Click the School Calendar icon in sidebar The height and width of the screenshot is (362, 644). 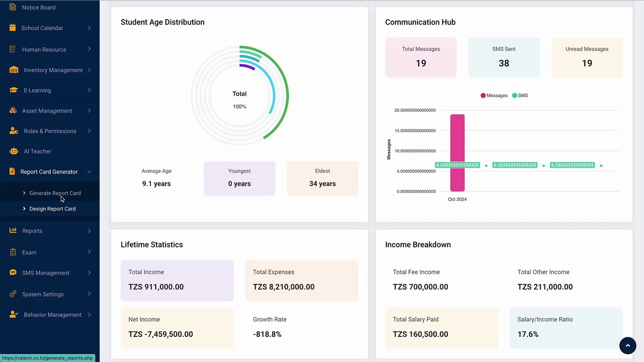pyautogui.click(x=13, y=28)
